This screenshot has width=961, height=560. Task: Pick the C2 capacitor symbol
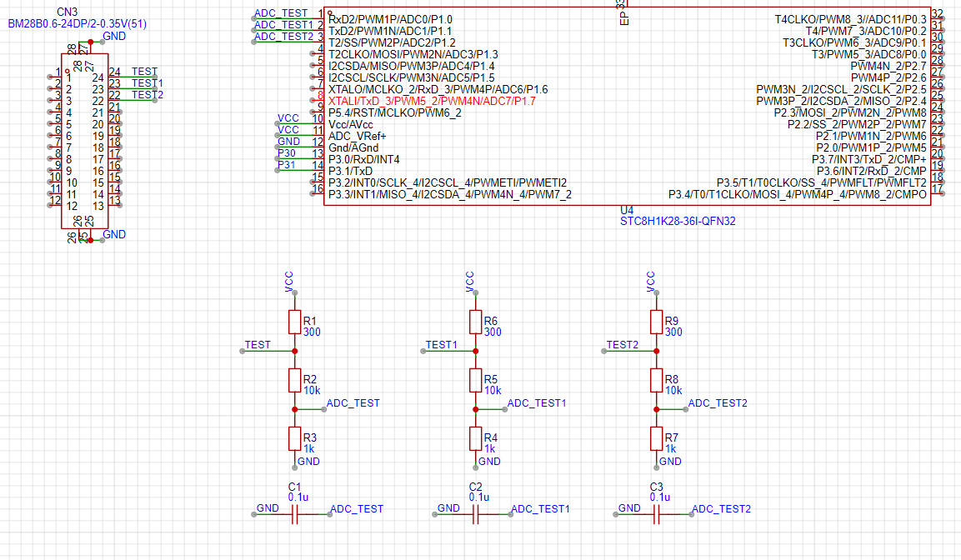(x=475, y=515)
